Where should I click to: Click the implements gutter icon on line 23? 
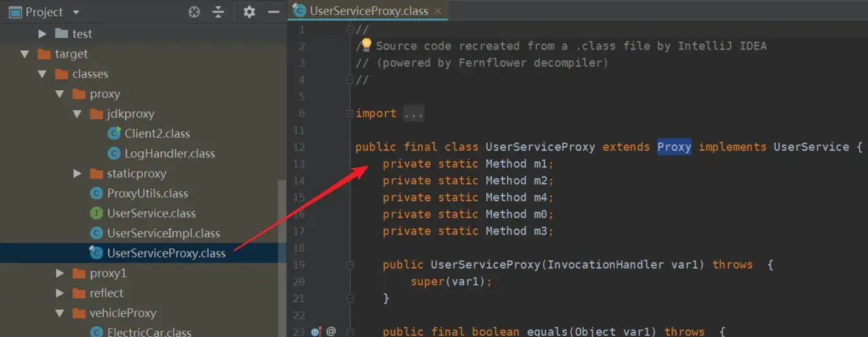(316, 332)
